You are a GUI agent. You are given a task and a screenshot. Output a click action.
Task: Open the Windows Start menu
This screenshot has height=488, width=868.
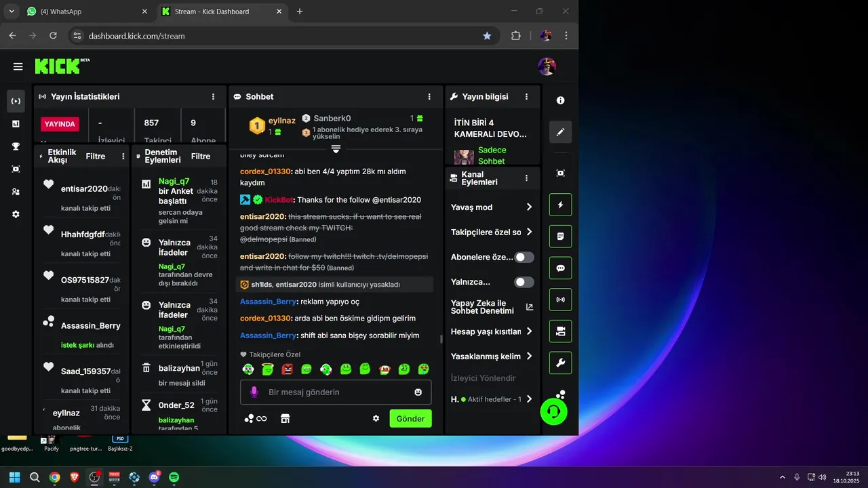point(15,477)
